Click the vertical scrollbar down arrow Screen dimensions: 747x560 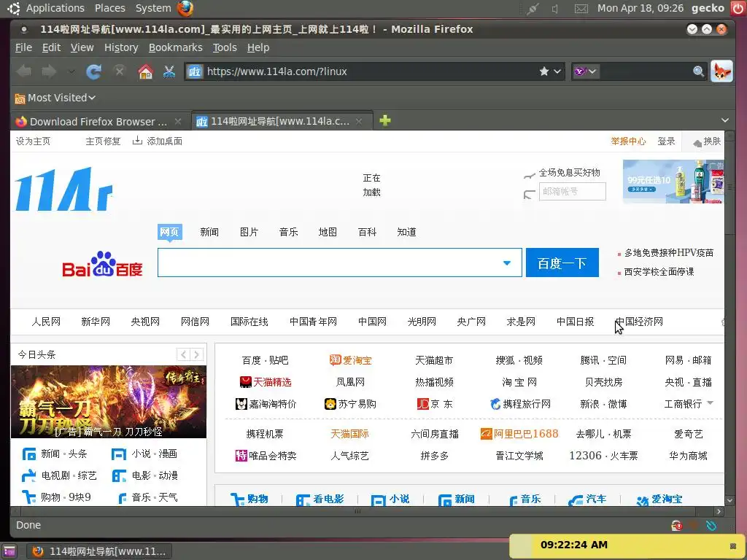tap(729, 500)
